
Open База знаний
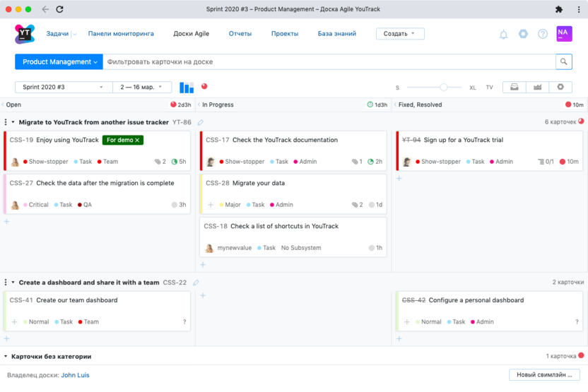pyautogui.click(x=336, y=34)
